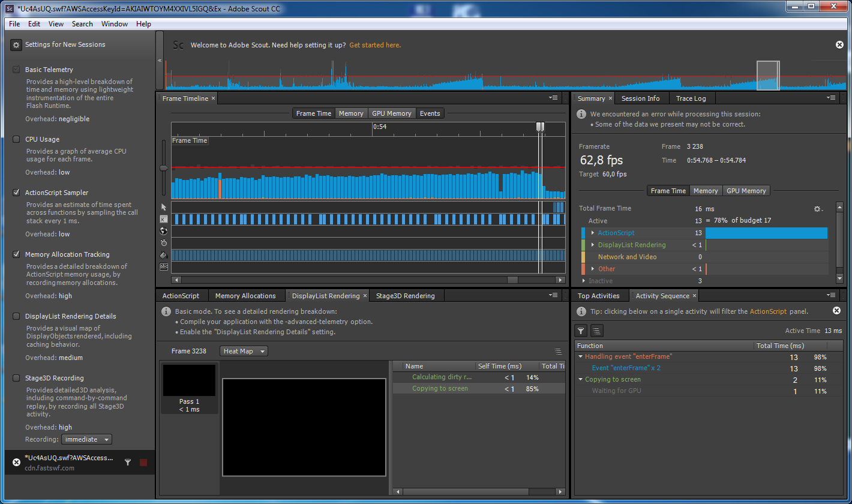Close the Uc4AsUQ.swf session in the sidebar
This screenshot has width=852, height=504.
click(16, 463)
